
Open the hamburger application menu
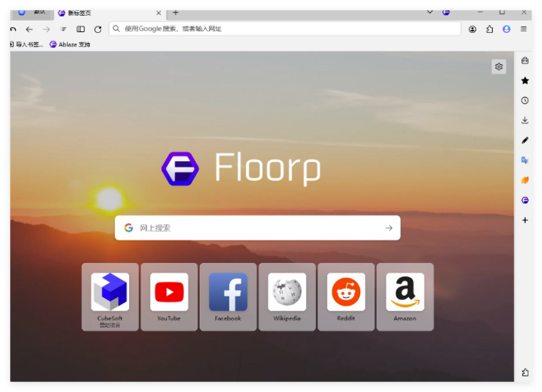pyautogui.click(x=523, y=29)
